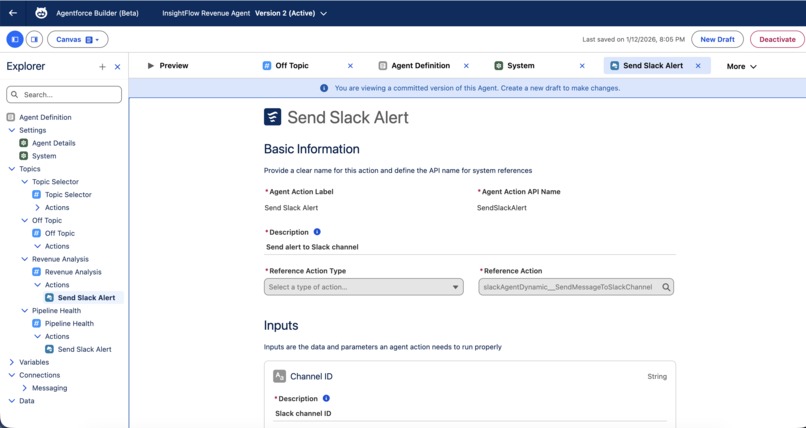The image size is (806, 428).
Task: Click the Slack channel ID description field
Action: pos(470,414)
